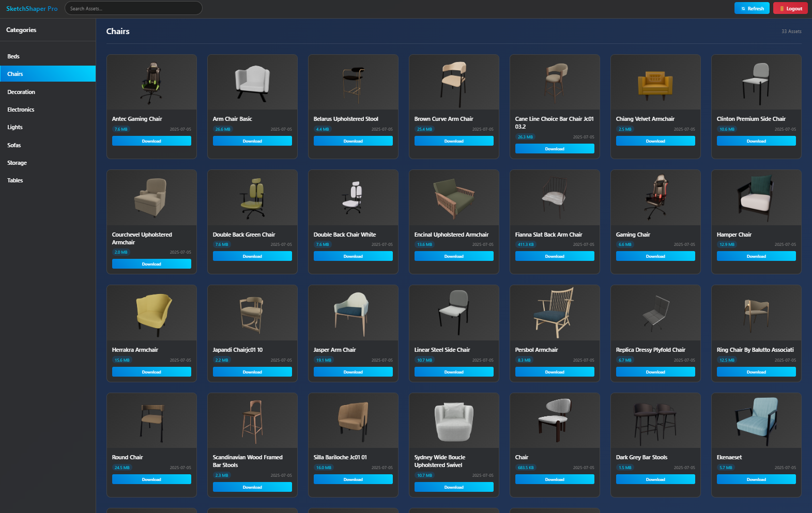Screen dimensions: 812x513
Task: Click the Round Chair title text
Action: pos(127,457)
